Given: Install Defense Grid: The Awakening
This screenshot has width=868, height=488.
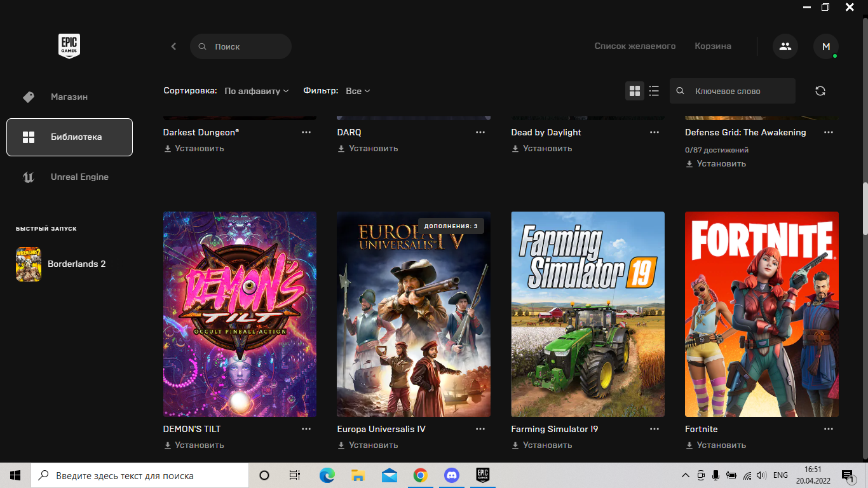Looking at the screenshot, I should click(x=716, y=163).
